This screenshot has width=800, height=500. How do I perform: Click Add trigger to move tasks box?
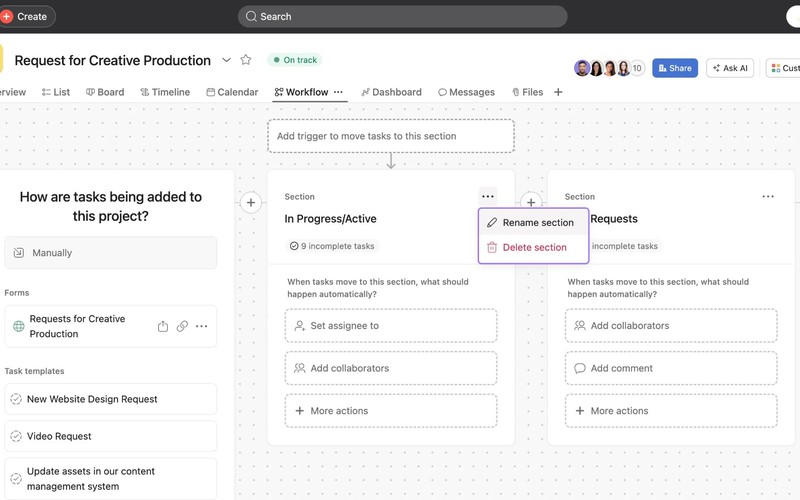(391, 136)
